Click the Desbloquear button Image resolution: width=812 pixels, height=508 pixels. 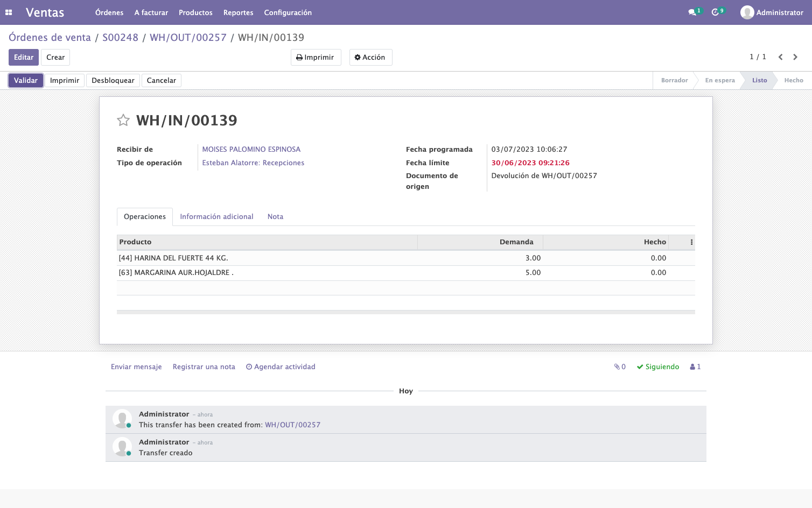pyautogui.click(x=113, y=81)
